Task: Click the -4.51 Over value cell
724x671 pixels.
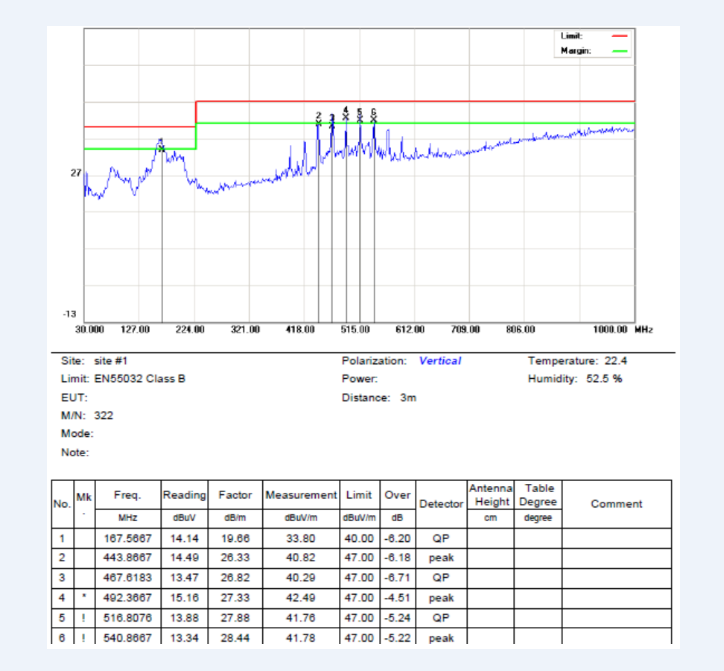Action: click(398, 597)
